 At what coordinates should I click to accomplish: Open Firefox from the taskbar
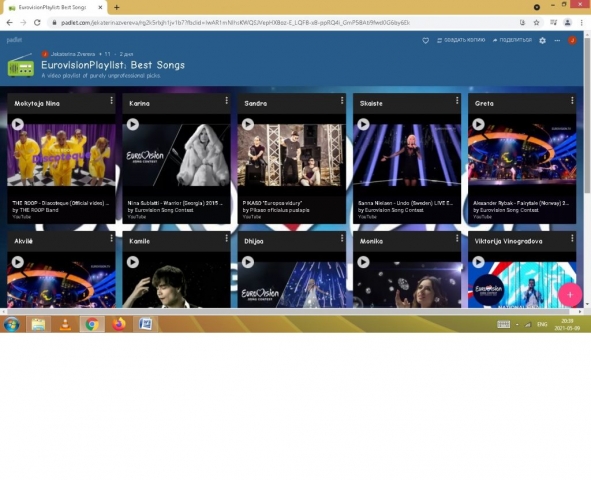coord(119,324)
